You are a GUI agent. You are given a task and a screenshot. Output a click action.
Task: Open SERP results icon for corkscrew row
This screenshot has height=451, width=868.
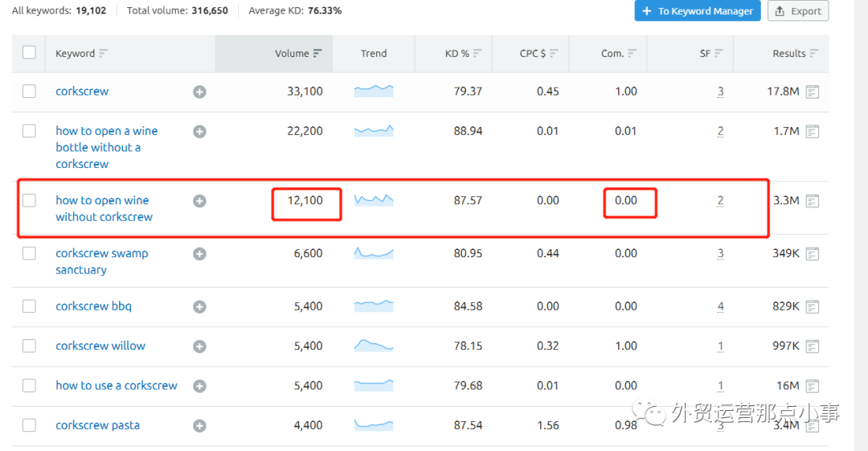pyautogui.click(x=813, y=92)
